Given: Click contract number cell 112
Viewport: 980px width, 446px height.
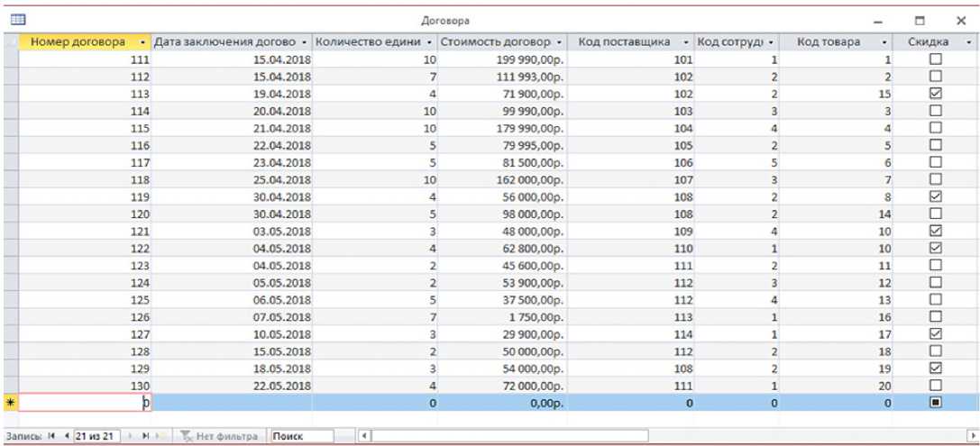Looking at the screenshot, I should (85, 77).
